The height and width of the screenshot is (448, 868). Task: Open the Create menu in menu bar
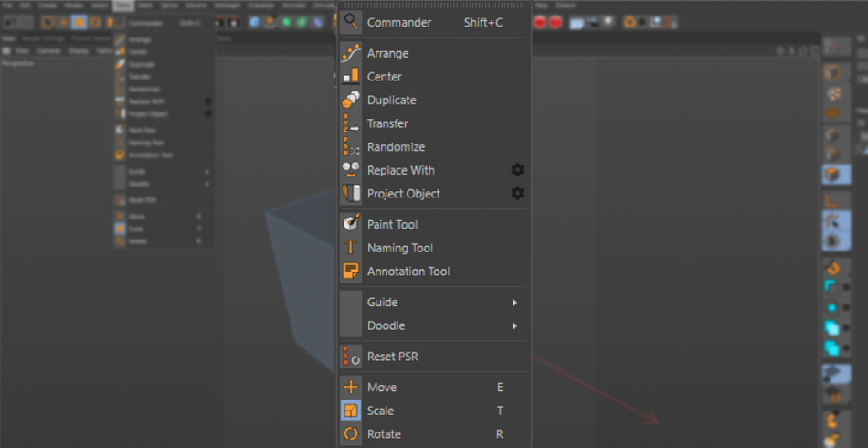(x=47, y=5)
